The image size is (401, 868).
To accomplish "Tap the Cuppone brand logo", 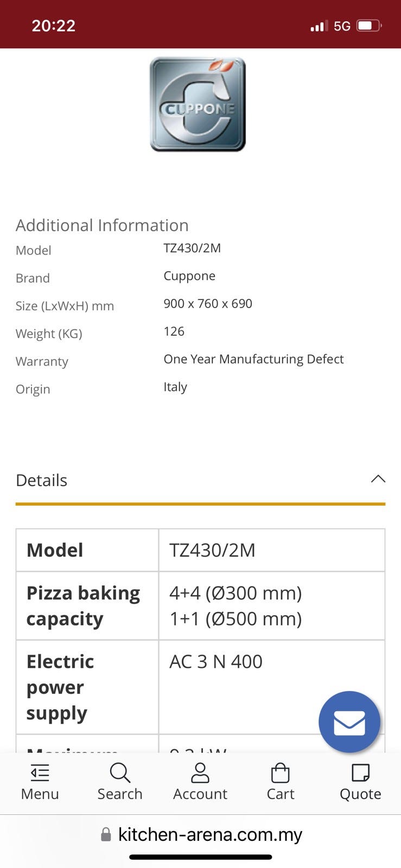I will (198, 104).
